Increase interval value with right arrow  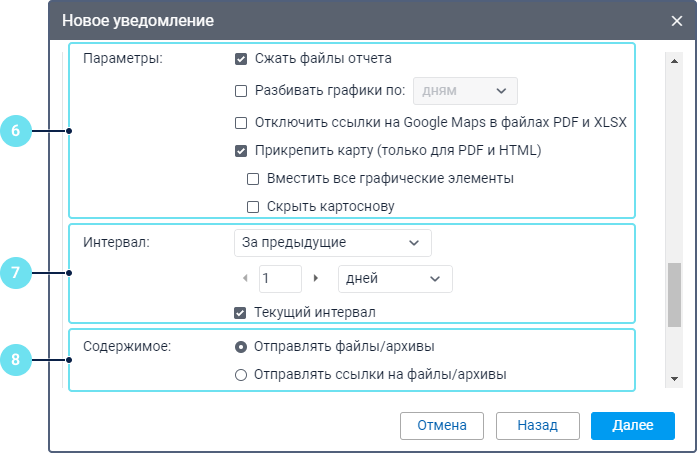[x=316, y=278]
